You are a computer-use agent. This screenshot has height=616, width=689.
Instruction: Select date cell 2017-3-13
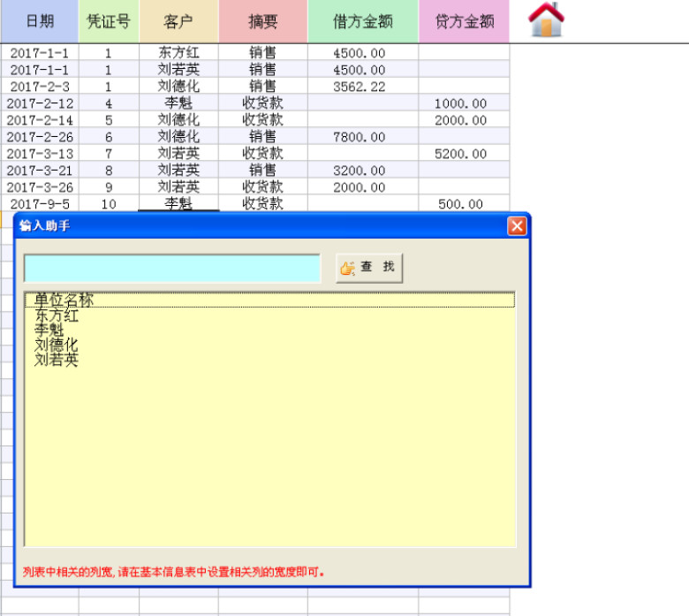pos(40,154)
